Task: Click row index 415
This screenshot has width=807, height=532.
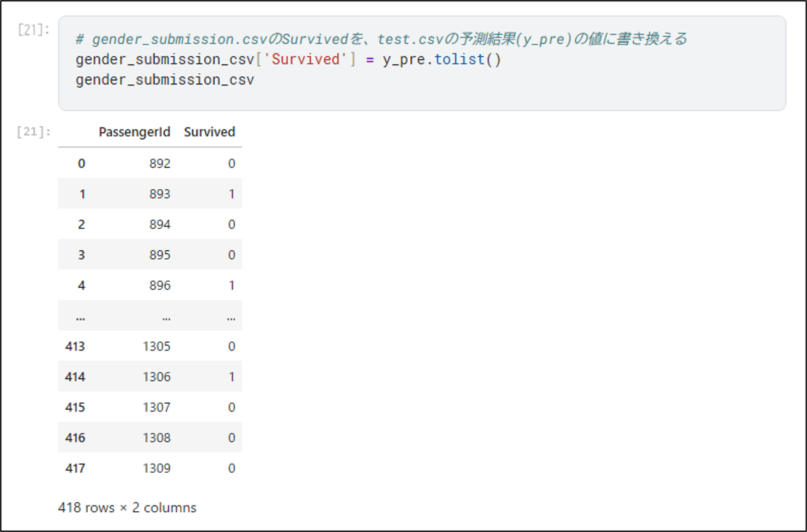Action: tap(75, 407)
